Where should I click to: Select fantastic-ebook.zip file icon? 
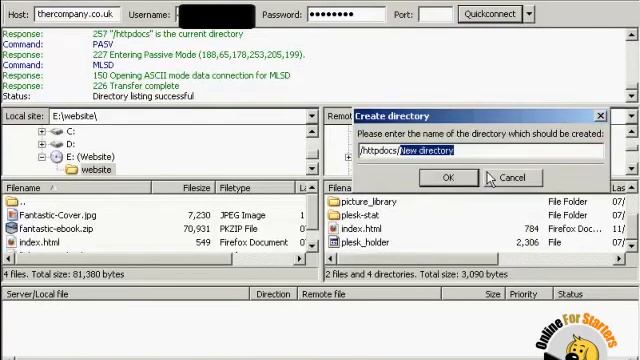[x=12, y=228]
